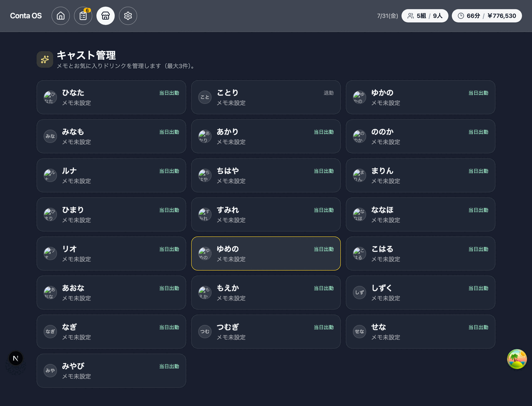Image resolution: width=532 pixels, height=406 pixels.
Task: Open the home icon in header
Action: 61,16
